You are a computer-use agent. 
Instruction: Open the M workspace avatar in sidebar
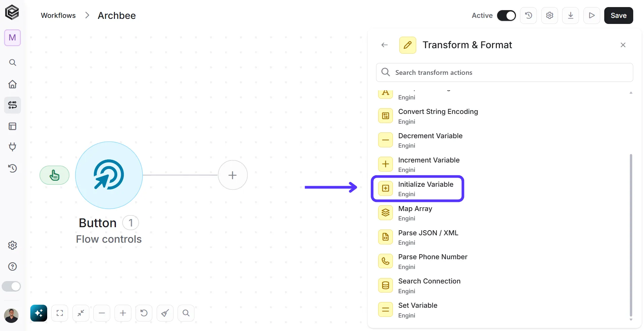[x=12, y=38]
